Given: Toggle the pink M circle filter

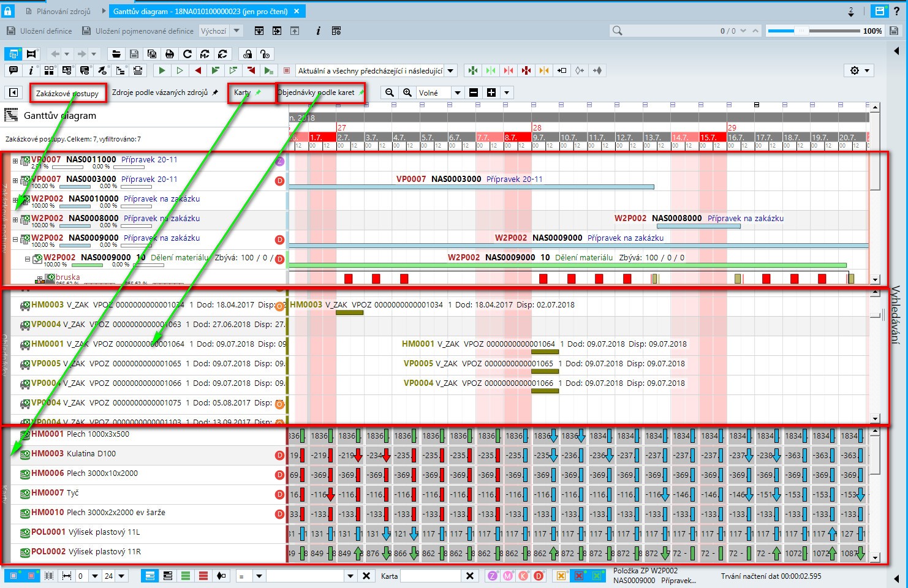Looking at the screenshot, I should 508,576.
